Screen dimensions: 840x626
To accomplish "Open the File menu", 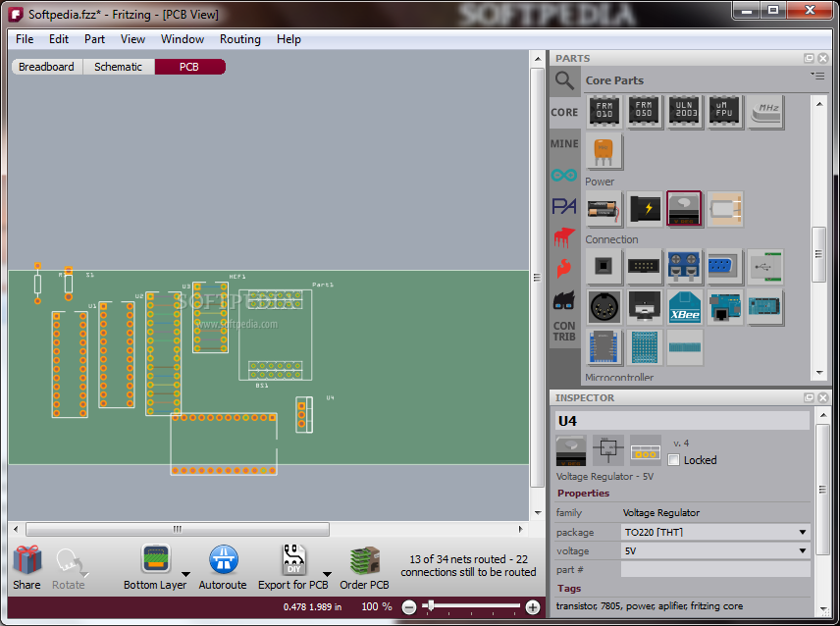I will coord(25,39).
